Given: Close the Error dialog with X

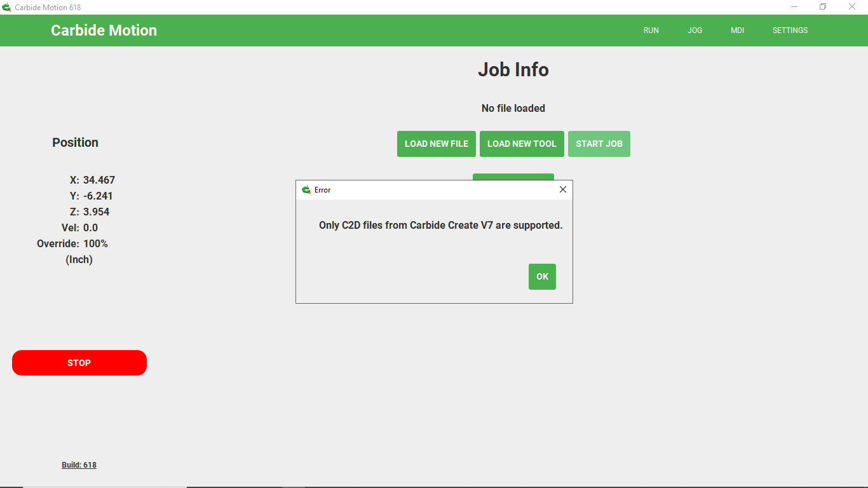Looking at the screenshot, I should 562,189.
